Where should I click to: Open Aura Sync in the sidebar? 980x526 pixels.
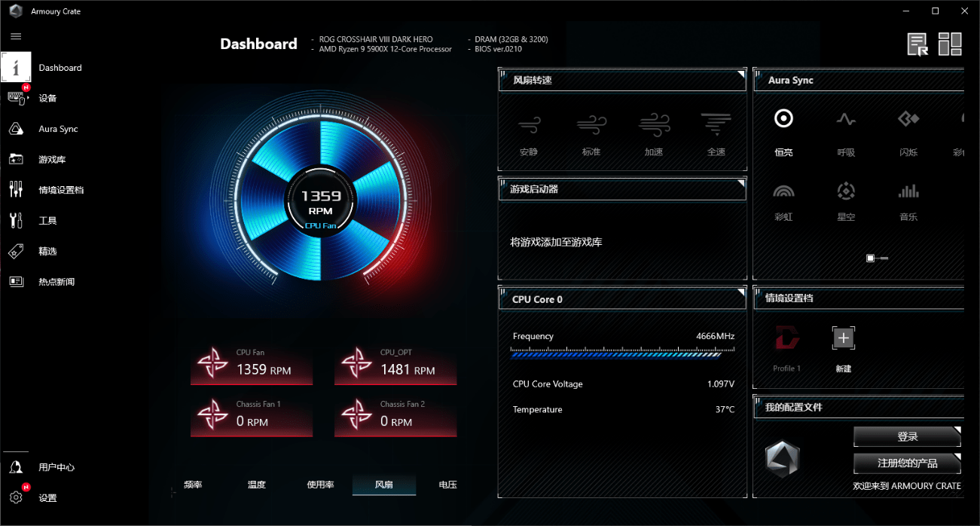coord(16,129)
